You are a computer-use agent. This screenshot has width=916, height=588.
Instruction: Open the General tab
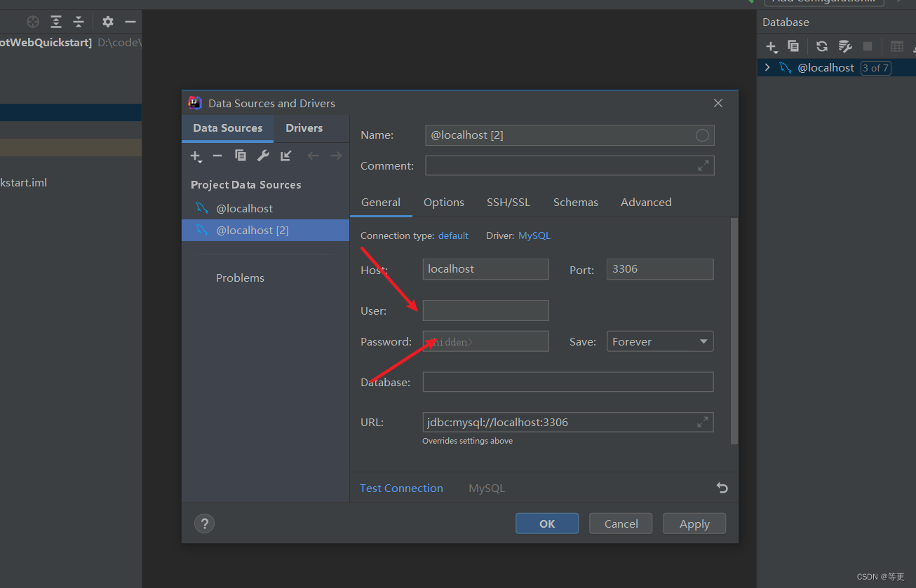pyautogui.click(x=381, y=202)
